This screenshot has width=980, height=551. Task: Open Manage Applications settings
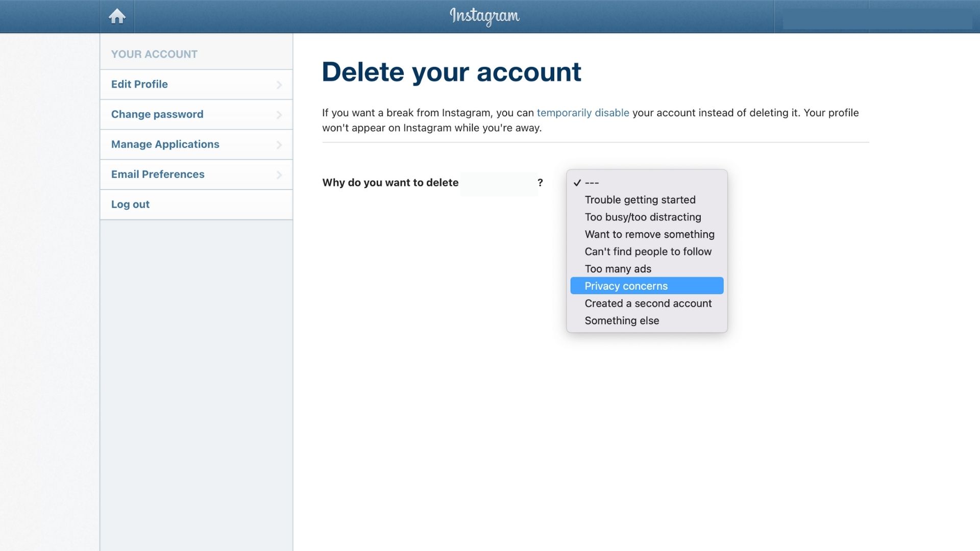tap(196, 144)
